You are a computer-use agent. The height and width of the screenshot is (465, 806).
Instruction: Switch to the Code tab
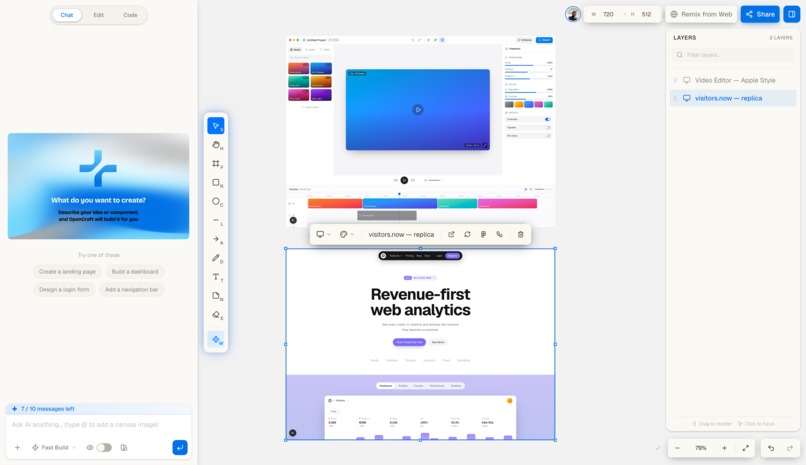[x=131, y=15]
